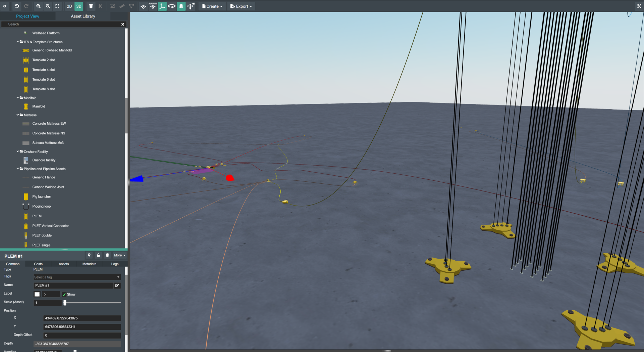This screenshot has height=352, width=644.
Task: Collapse the Mattress folder in the tree
Action: 18,115
